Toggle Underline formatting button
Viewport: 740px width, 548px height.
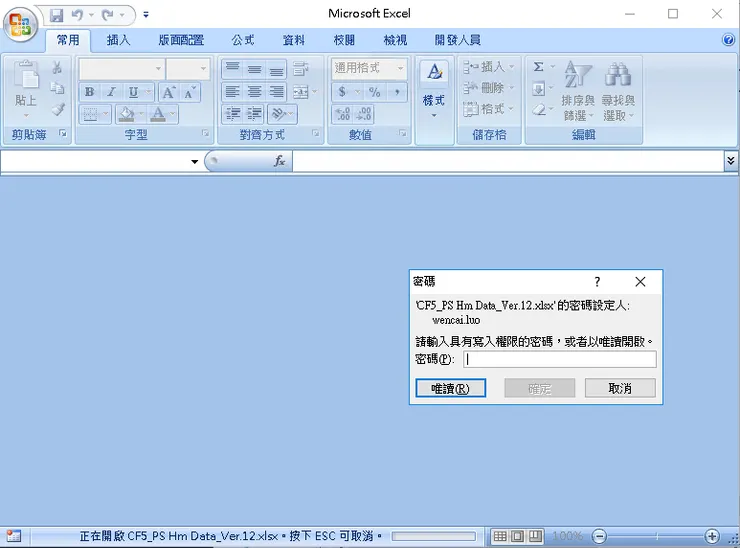point(134,92)
